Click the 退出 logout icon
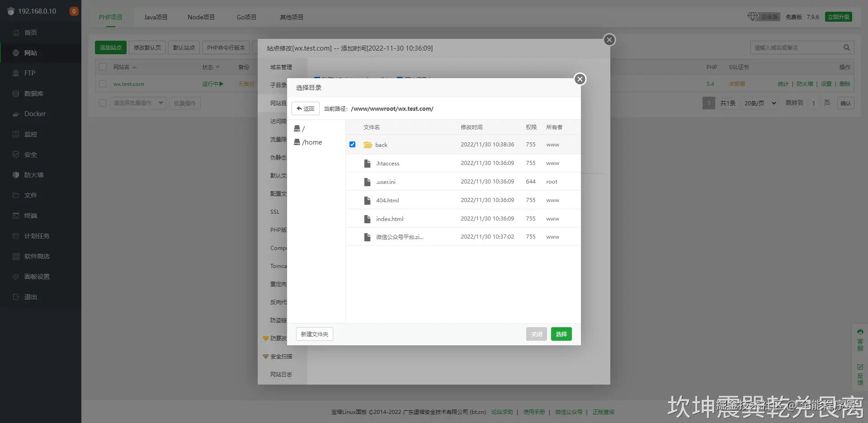868x423 pixels. pos(16,297)
